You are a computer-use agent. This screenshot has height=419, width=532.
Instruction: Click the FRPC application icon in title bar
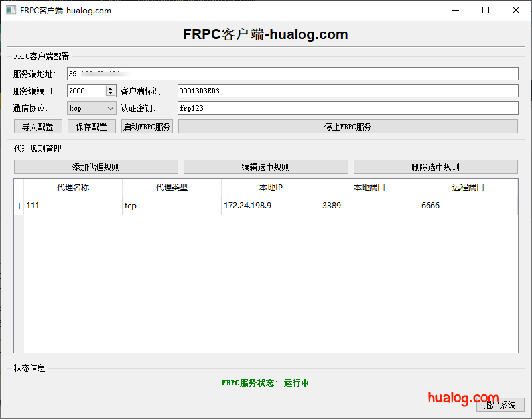pos(10,10)
